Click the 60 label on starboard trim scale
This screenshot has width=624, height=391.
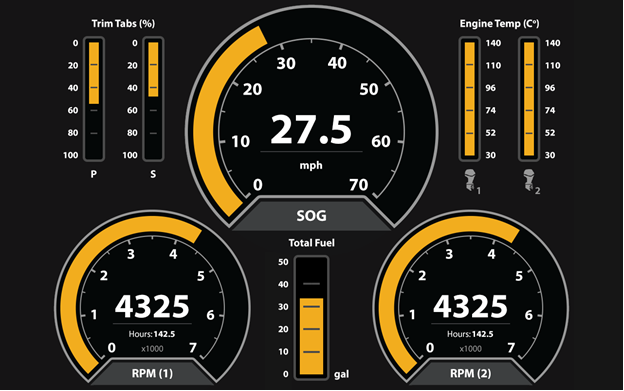[132, 110]
